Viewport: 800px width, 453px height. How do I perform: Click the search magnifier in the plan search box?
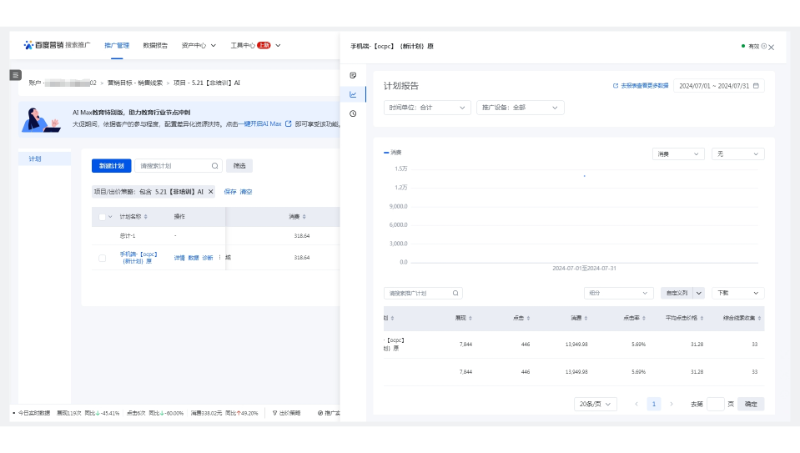215,166
